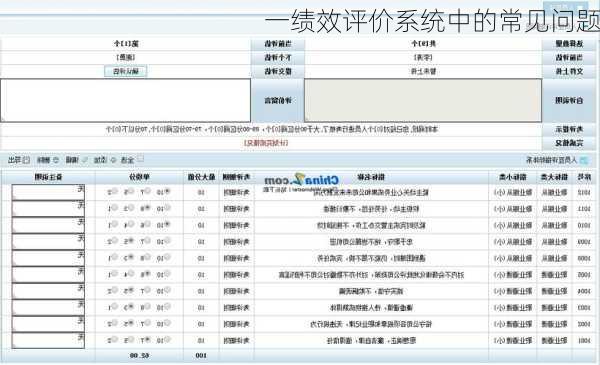600x365 pixels.
Task: Click the remark box of the 思想端正 row
Action: 48,340
